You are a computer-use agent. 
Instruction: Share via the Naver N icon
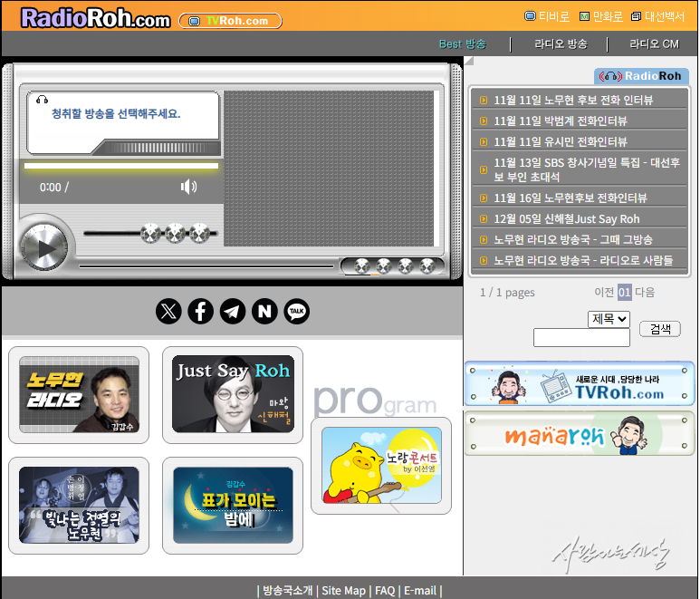click(264, 312)
